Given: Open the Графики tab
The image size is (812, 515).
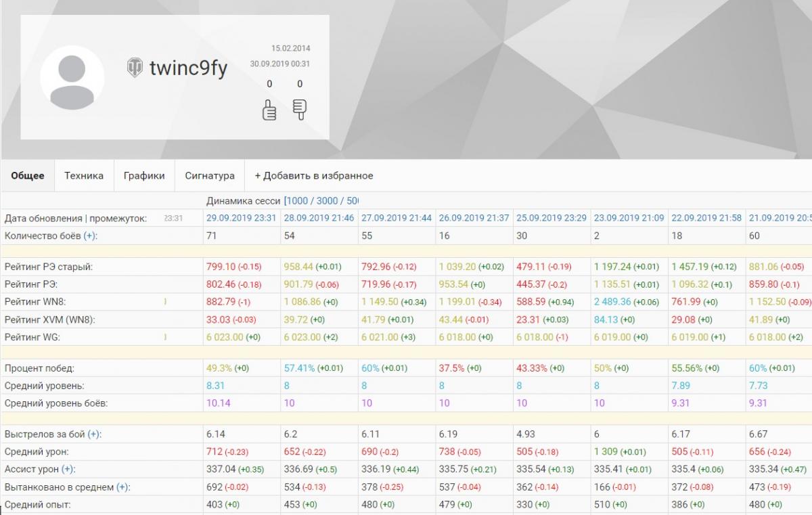Looking at the screenshot, I should click(144, 175).
